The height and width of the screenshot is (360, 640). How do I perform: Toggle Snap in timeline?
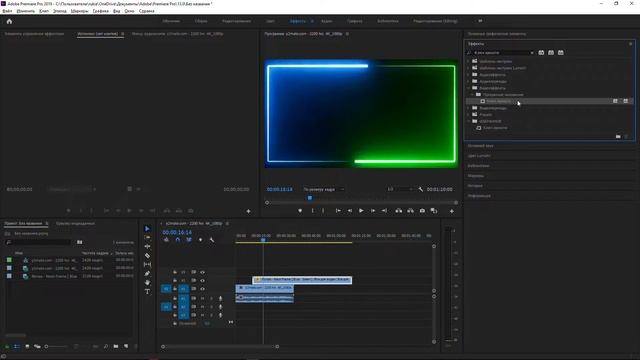(178, 240)
